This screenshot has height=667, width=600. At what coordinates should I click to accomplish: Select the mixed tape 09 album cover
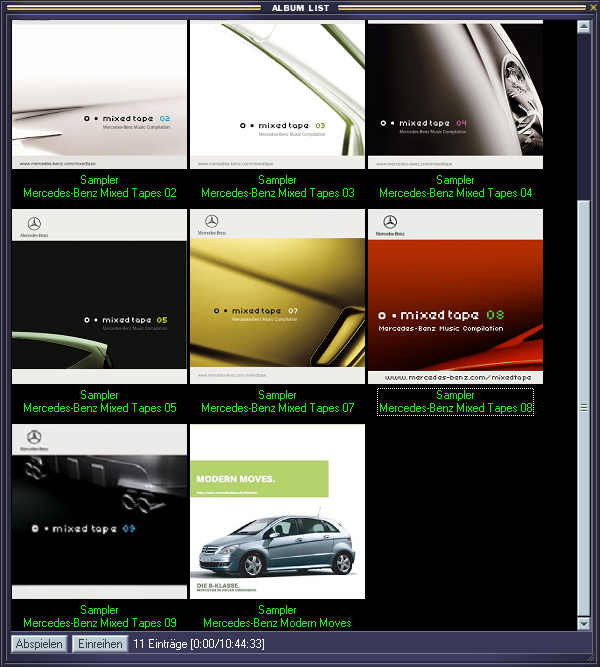(99, 511)
